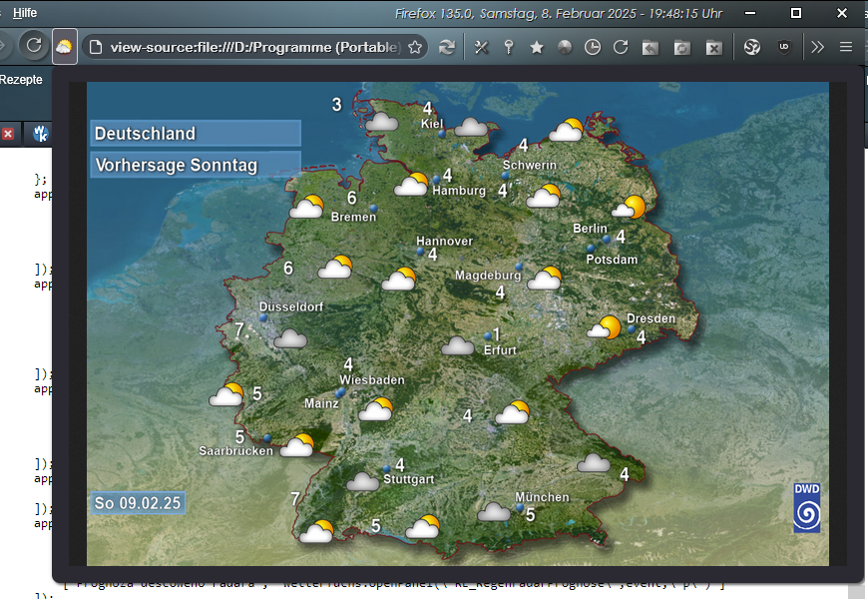Click the red X icon below bookmarks bar
The height and width of the screenshot is (599, 868).
pyautogui.click(x=8, y=133)
